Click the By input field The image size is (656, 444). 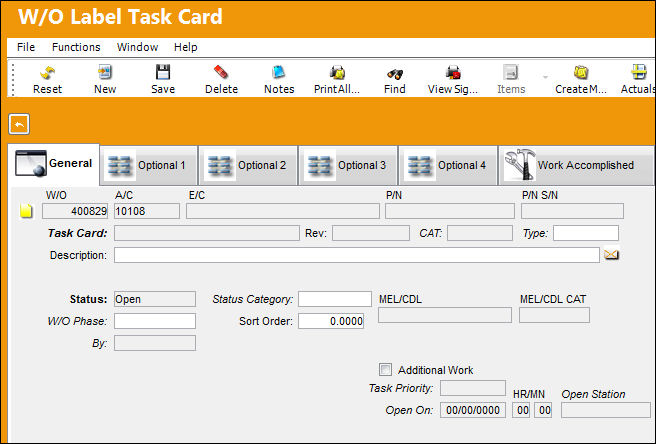pyautogui.click(x=155, y=343)
